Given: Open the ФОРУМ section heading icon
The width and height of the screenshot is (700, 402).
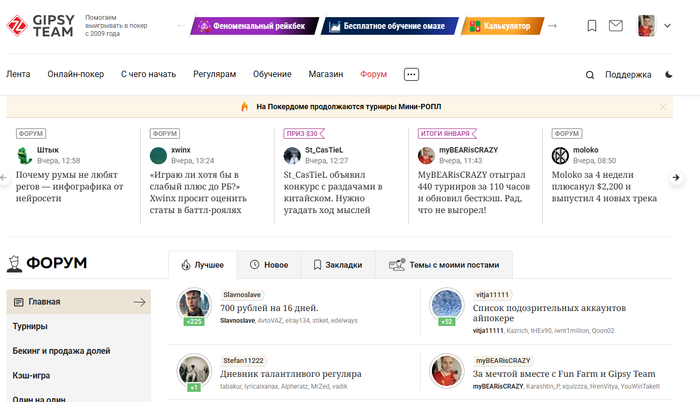Looking at the screenshot, I should point(14,263).
